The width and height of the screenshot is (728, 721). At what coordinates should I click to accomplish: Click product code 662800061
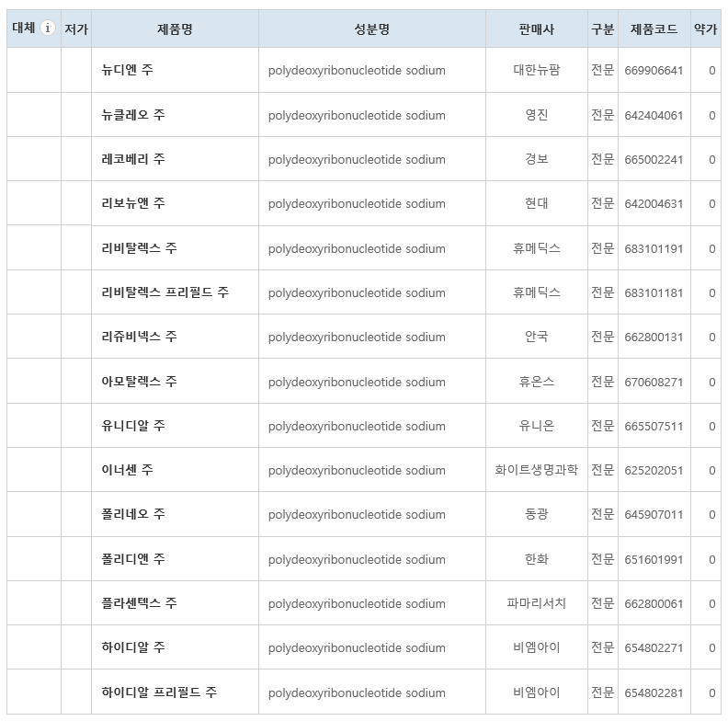click(x=654, y=604)
